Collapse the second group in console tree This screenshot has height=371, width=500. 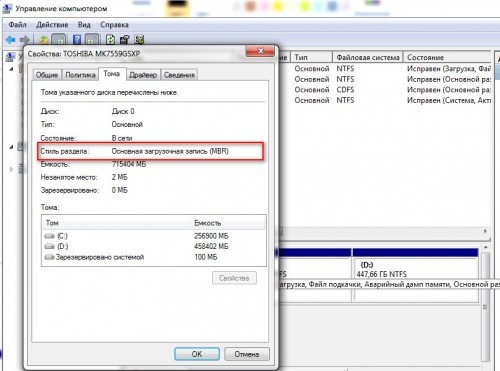[11, 146]
